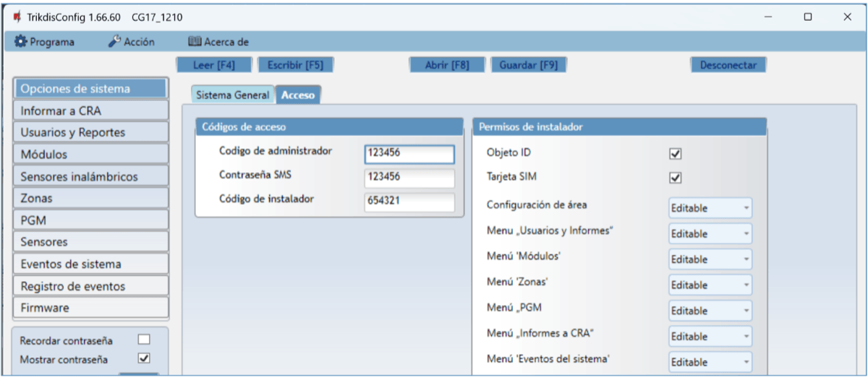
Task: Open the Menú 'Zonas' permission dropdown
Action: click(x=710, y=285)
